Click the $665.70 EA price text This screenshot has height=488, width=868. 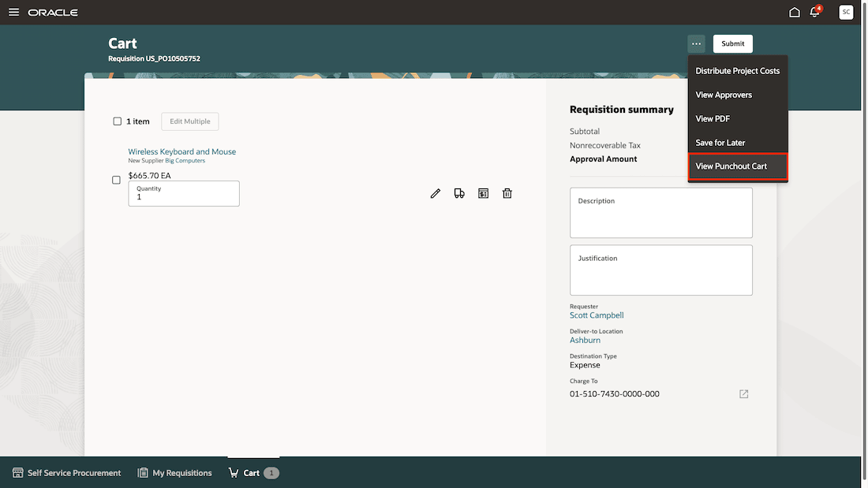pyautogui.click(x=149, y=175)
